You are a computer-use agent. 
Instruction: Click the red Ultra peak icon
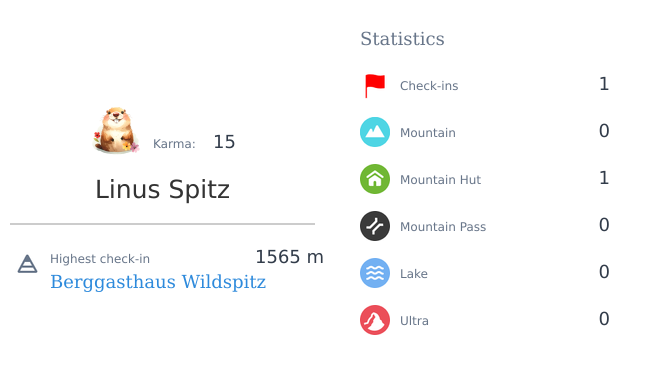(x=375, y=320)
